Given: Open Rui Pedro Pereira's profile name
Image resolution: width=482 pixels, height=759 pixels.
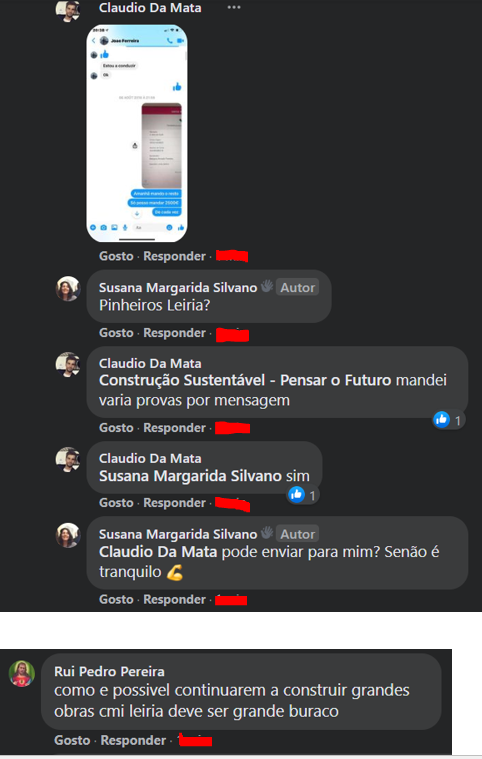Looking at the screenshot, I should click(109, 671).
